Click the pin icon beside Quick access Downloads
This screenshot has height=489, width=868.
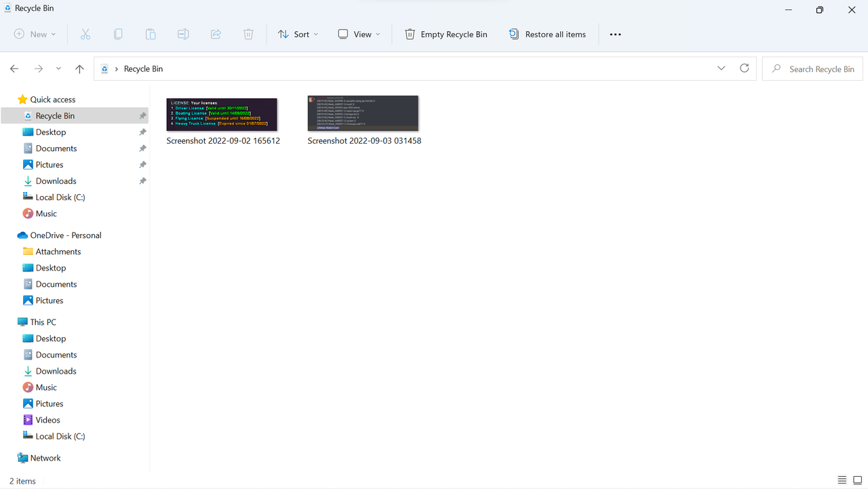click(x=142, y=181)
